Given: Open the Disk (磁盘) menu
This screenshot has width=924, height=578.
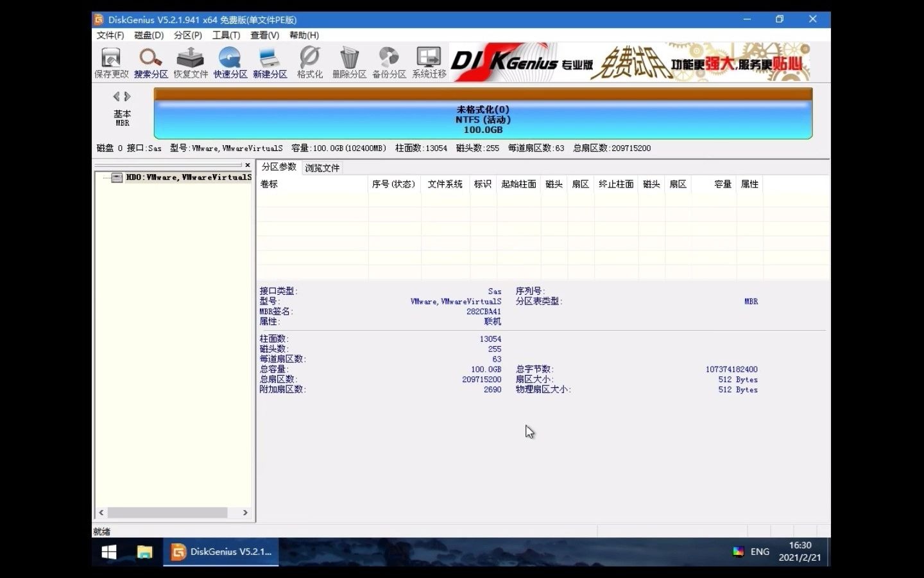Looking at the screenshot, I should point(149,35).
